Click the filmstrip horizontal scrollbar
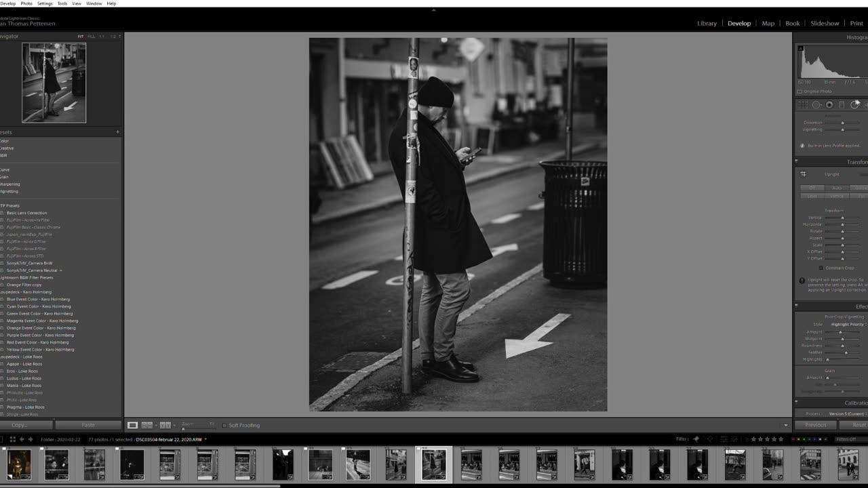 click(140, 485)
